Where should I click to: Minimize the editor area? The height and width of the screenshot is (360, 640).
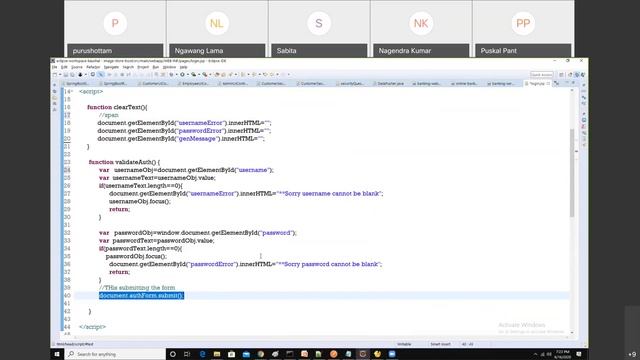(567, 83)
